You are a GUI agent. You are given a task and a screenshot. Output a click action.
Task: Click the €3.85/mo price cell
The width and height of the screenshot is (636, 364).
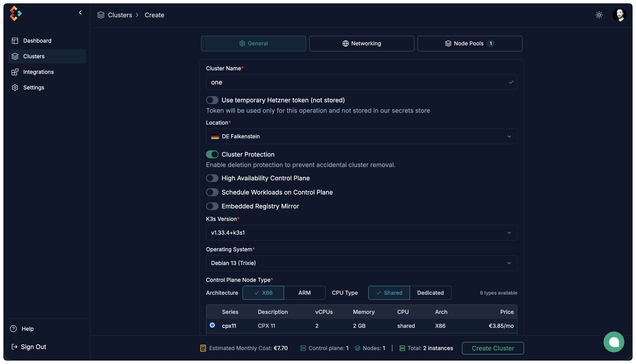click(x=501, y=326)
